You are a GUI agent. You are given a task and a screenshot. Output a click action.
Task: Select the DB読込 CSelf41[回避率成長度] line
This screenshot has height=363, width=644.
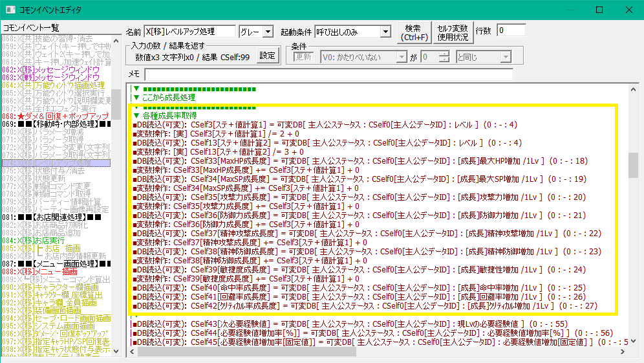359,296
